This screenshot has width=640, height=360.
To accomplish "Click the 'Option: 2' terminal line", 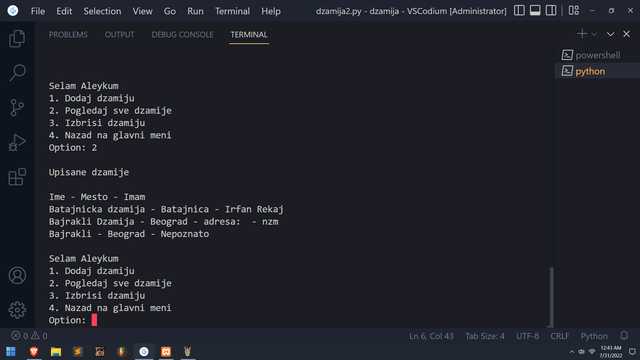I will click(73, 148).
